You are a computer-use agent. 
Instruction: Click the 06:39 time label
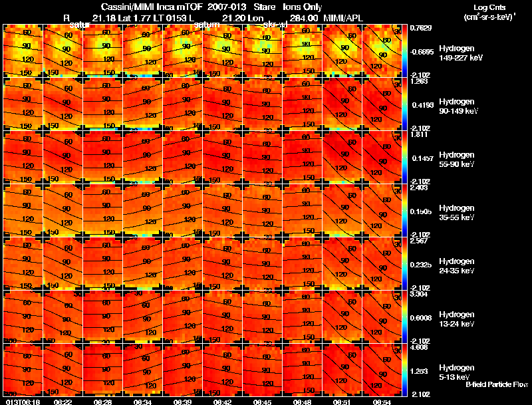coord(182,402)
